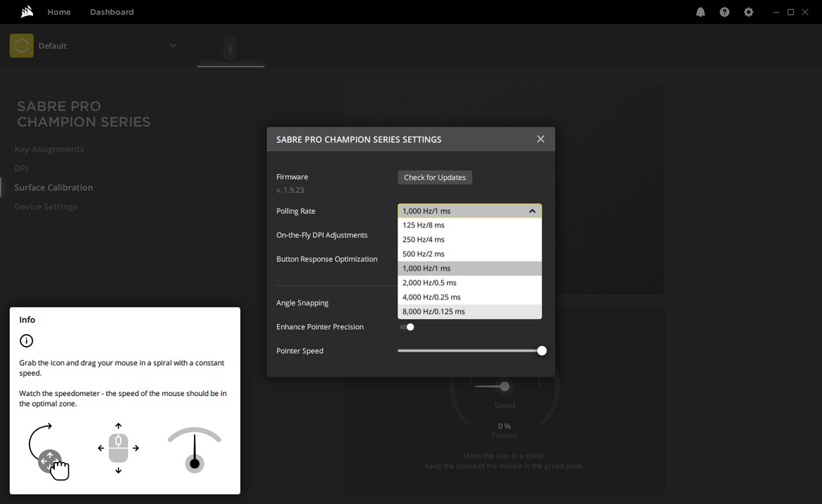Screen dimensions: 822x504
Task: Click the spiral drag illustration in Info
Action: point(48,451)
